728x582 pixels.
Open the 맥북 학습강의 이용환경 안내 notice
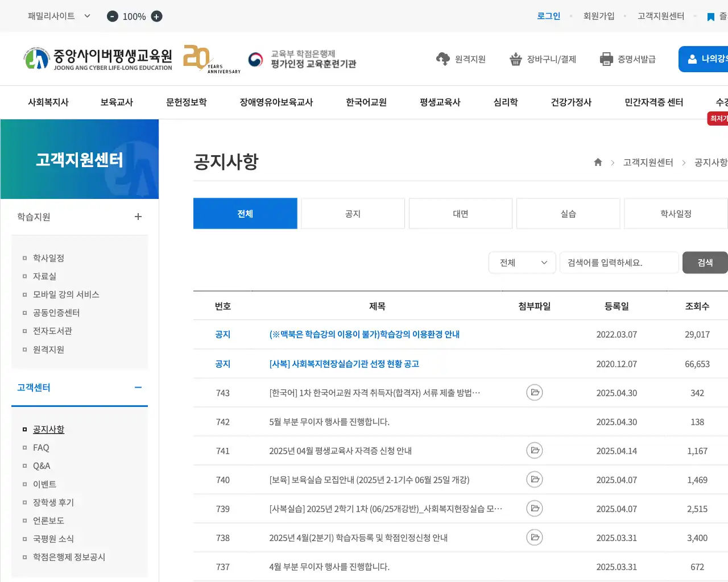(363, 334)
